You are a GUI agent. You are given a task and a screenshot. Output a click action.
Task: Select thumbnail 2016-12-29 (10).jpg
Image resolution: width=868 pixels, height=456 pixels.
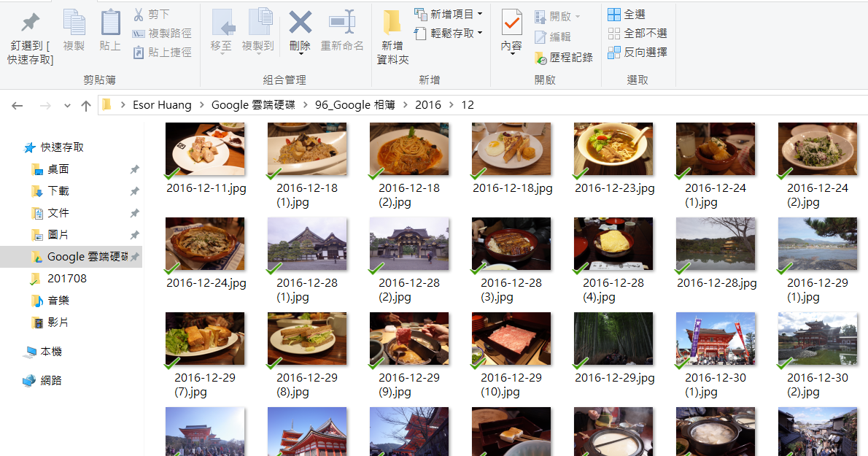tap(511, 339)
